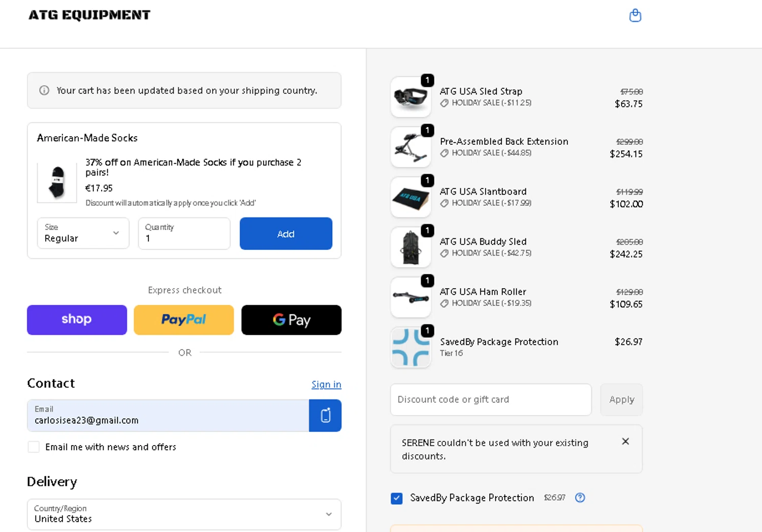Add American-Made Socks to the order
The height and width of the screenshot is (532, 762).
click(x=286, y=234)
